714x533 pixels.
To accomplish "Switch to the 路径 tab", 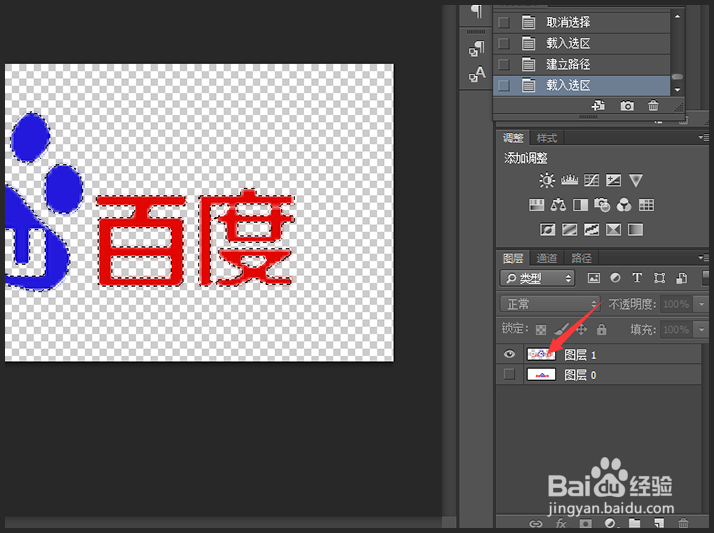I will click(581, 258).
